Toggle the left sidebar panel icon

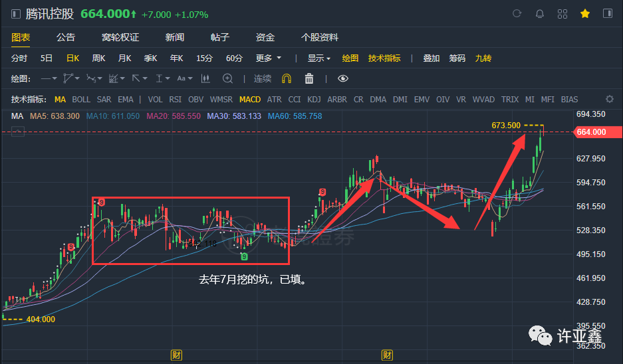[x=16, y=15]
